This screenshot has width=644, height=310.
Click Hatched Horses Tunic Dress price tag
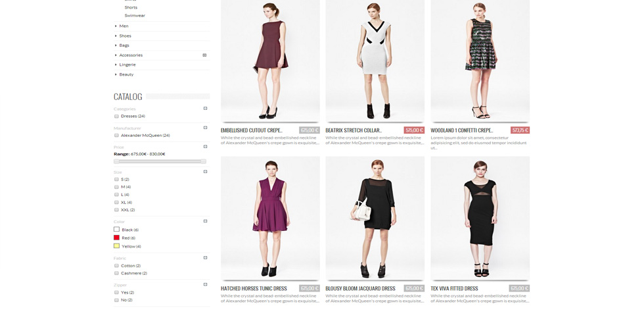310,289
